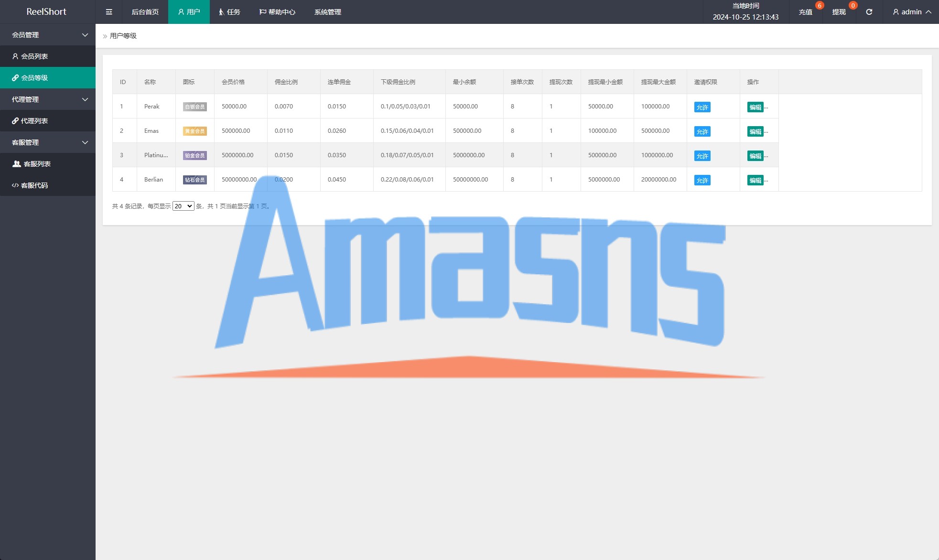Click the gold member badge for Emas
The image size is (939, 560).
tap(195, 131)
